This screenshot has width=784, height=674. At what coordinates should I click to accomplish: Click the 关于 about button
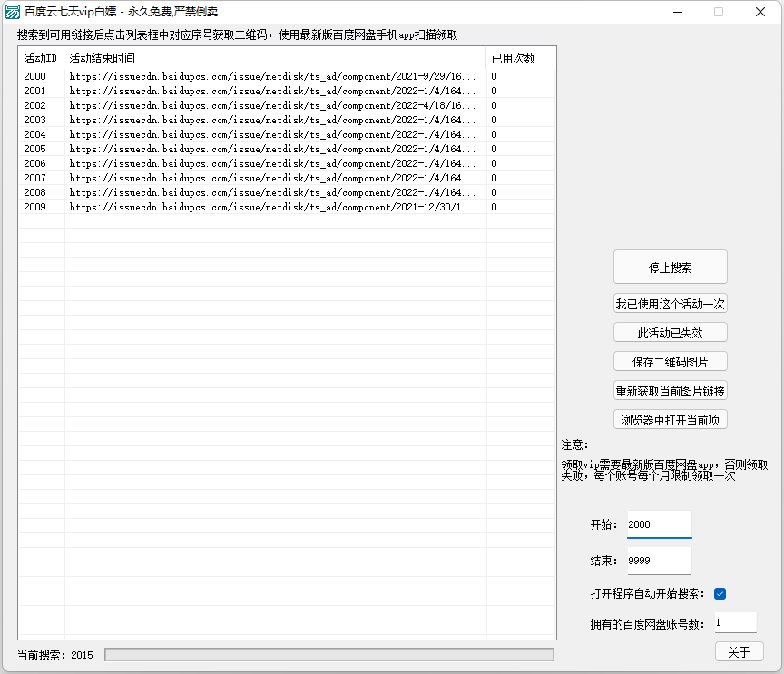(x=740, y=650)
